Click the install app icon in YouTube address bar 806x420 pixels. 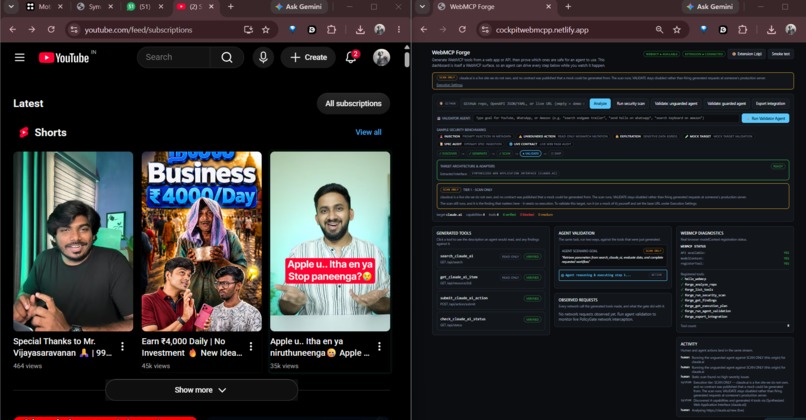click(x=248, y=30)
